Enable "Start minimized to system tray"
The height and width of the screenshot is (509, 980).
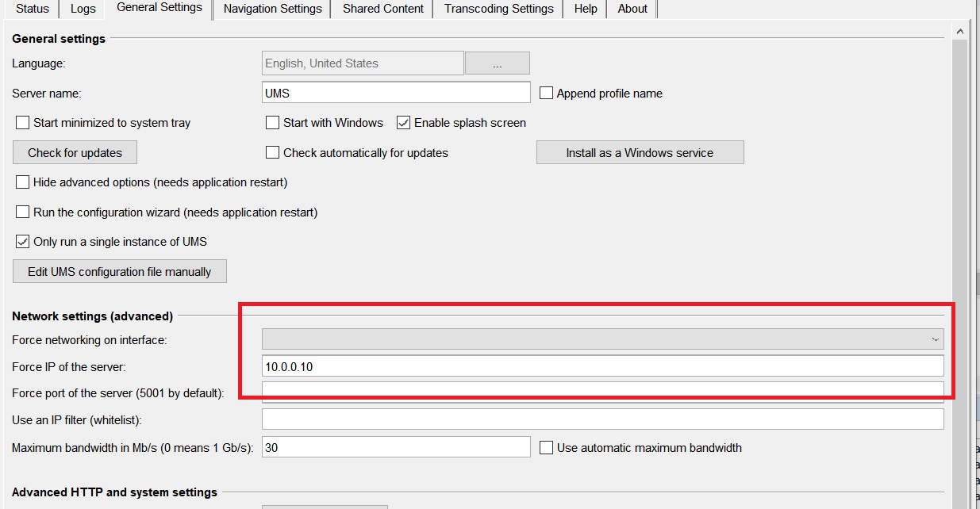22,122
